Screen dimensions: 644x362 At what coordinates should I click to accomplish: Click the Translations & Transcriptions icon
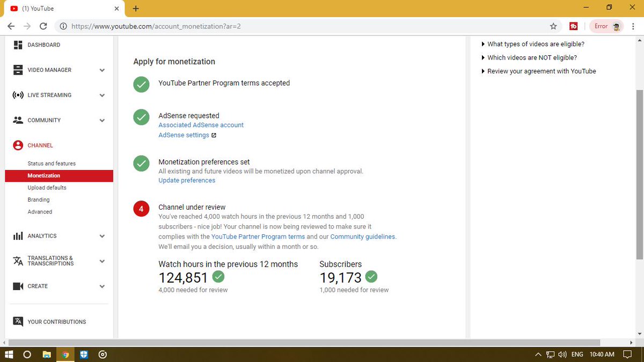point(18,261)
